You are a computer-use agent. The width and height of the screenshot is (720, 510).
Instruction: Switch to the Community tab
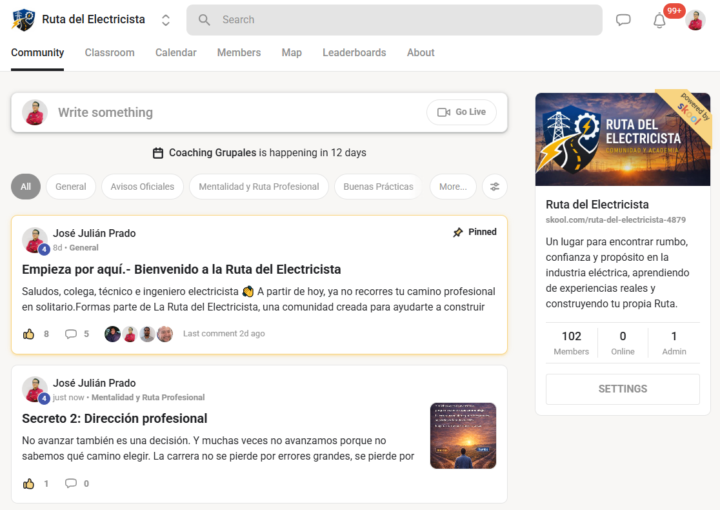pos(37,52)
